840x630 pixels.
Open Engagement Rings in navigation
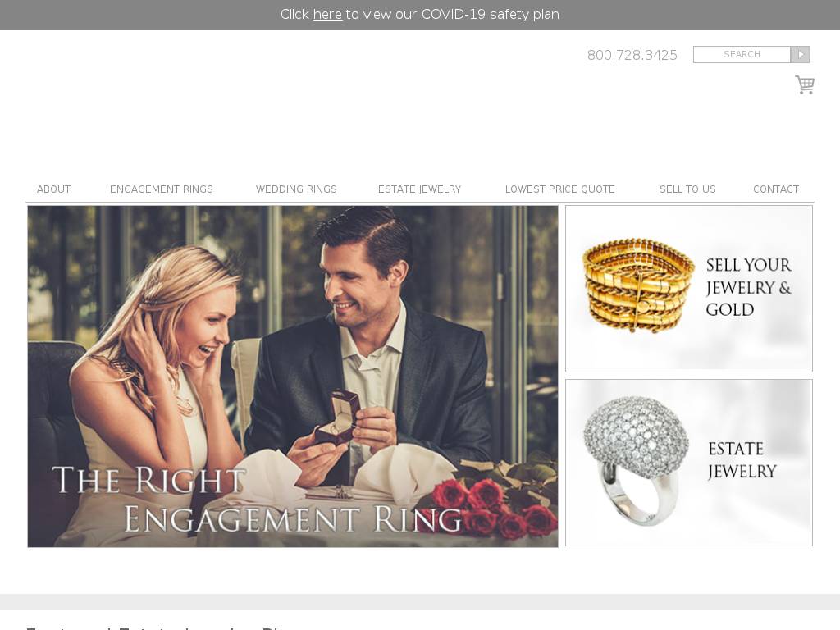click(x=162, y=189)
